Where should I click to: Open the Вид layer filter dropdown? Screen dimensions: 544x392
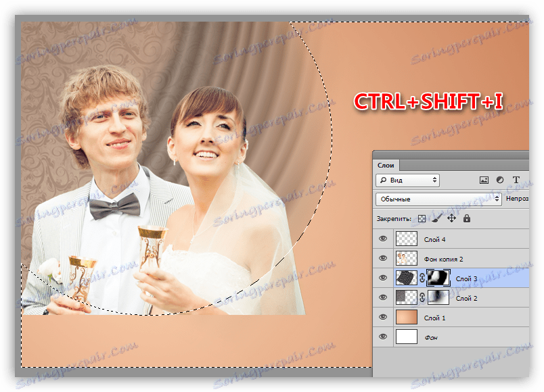tap(407, 180)
